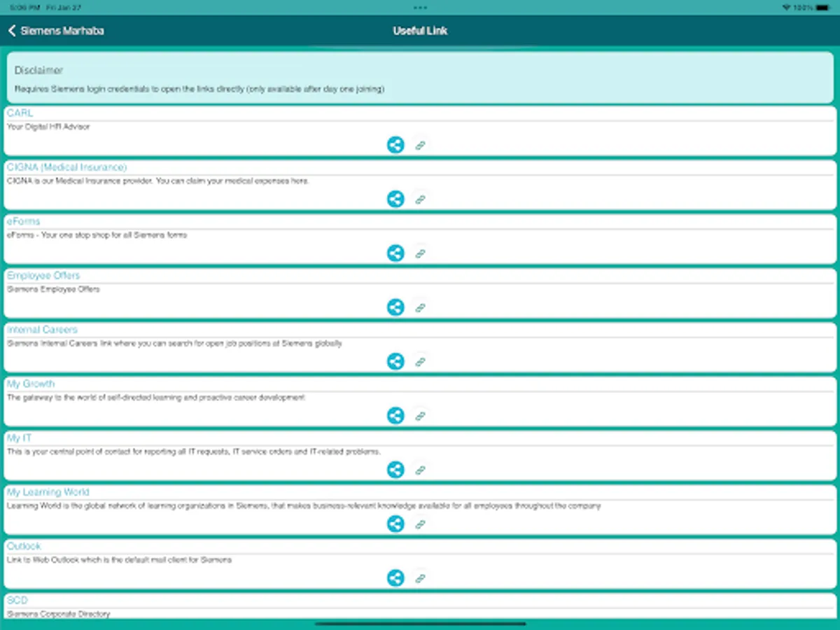Share the My Growth link

pos(395,415)
